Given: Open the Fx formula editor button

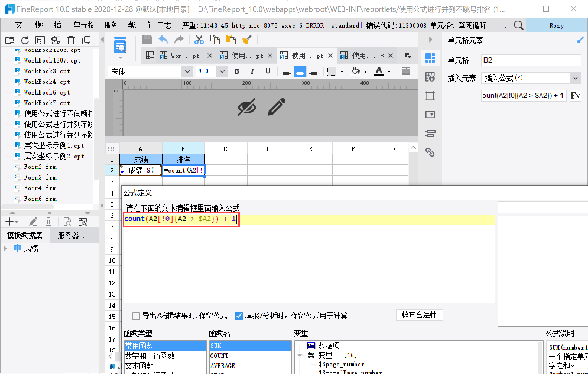Looking at the screenshot, I should (575, 96).
